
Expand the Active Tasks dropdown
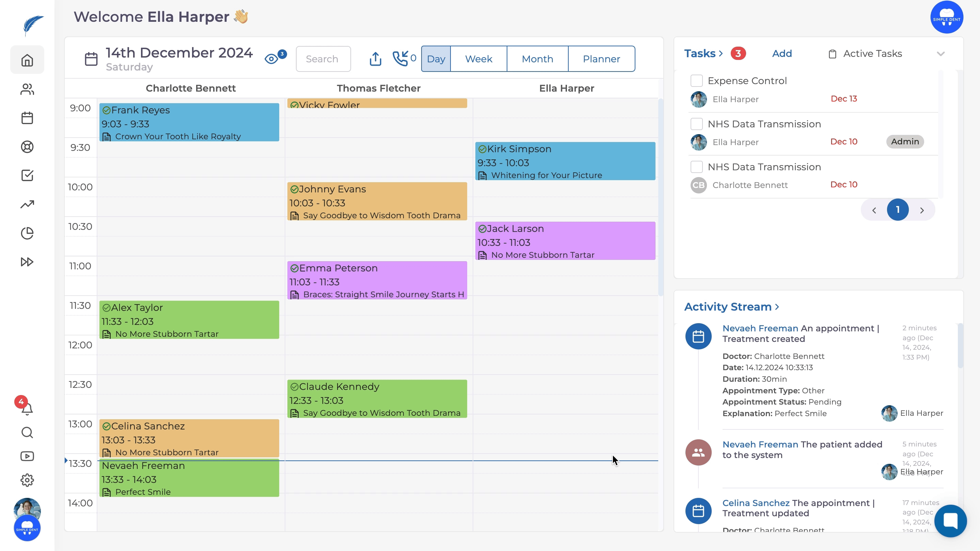(940, 54)
